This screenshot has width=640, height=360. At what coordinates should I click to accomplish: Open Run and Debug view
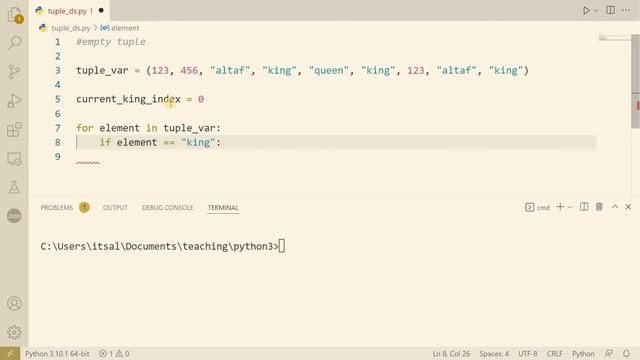(x=14, y=100)
